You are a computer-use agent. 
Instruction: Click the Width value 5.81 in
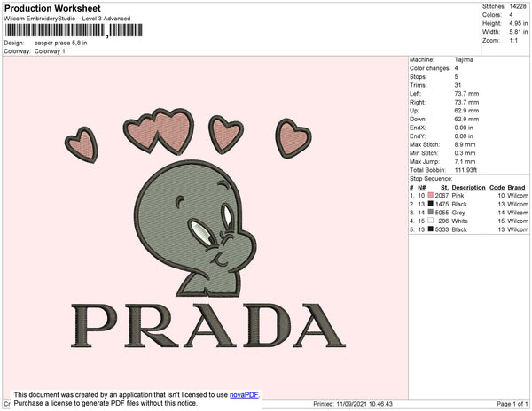coord(519,32)
